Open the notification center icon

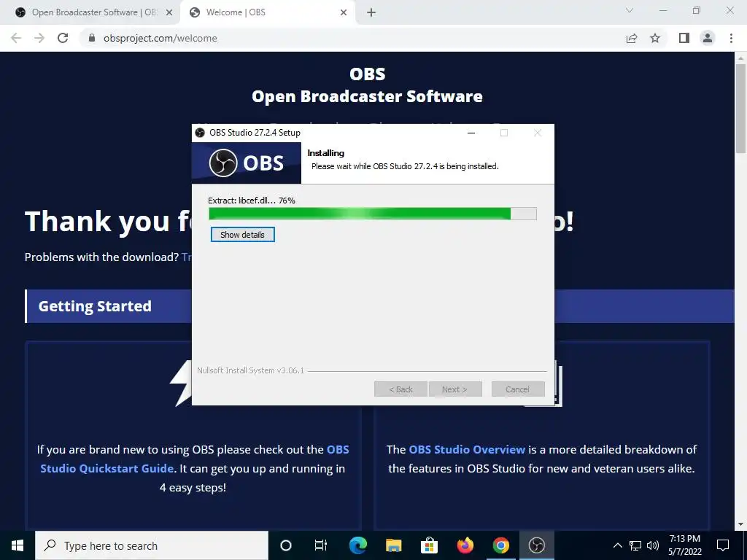(x=723, y=545)
